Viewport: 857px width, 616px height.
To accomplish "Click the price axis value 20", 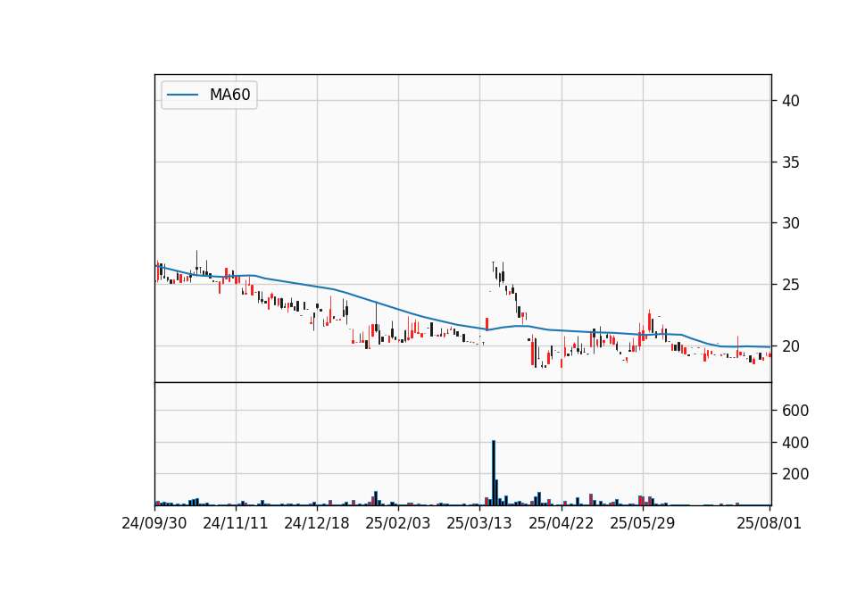I will 791,346.
